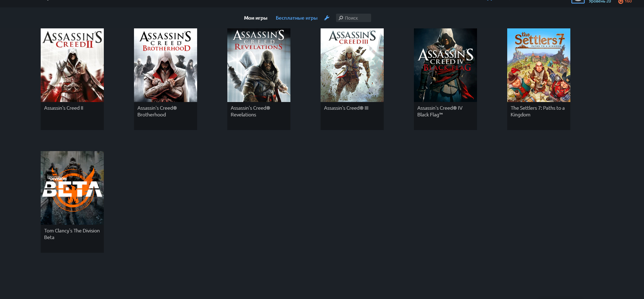Switch to the Мои игры tab

256,18
